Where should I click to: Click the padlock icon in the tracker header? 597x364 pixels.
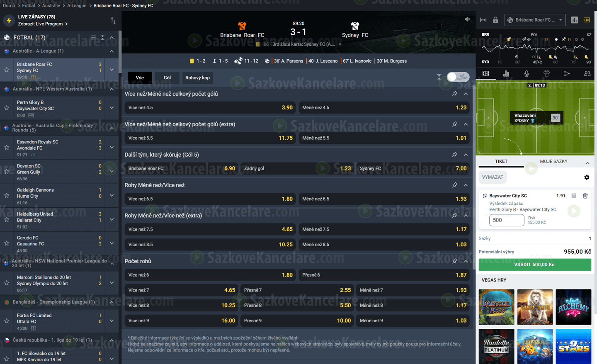click(495, 20)
